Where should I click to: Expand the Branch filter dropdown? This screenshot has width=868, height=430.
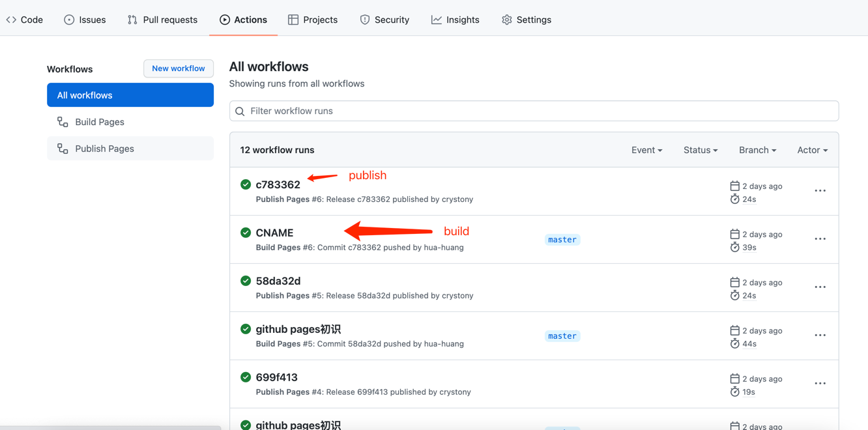pyautogui.click(x=757, y=150)
